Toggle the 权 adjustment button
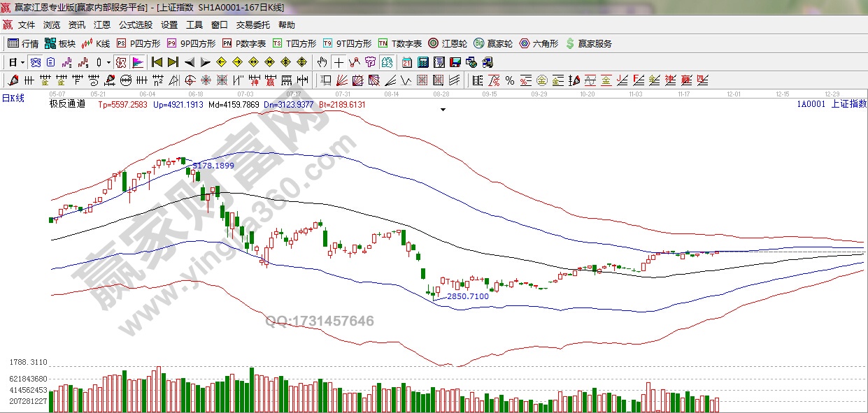The height and width of the screenshot is (413, 868). (x=121, y=62)
